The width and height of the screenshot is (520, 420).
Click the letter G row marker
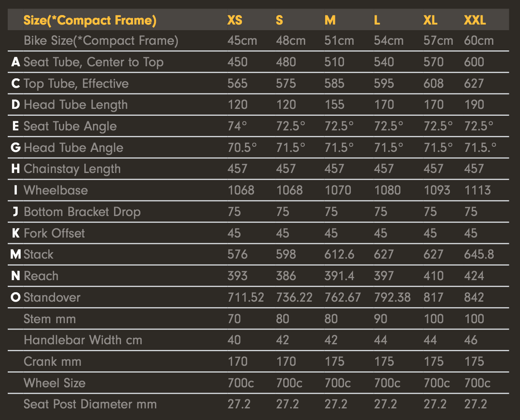point(15,148)
